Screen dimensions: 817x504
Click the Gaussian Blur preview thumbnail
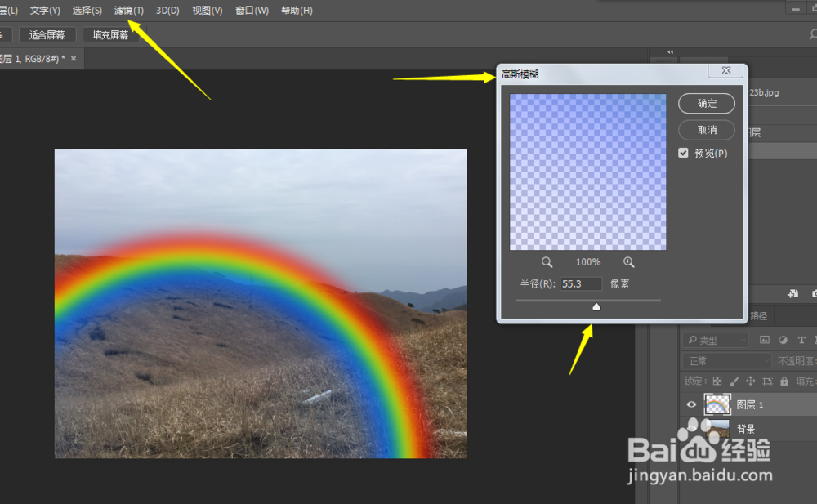point(587,172)
